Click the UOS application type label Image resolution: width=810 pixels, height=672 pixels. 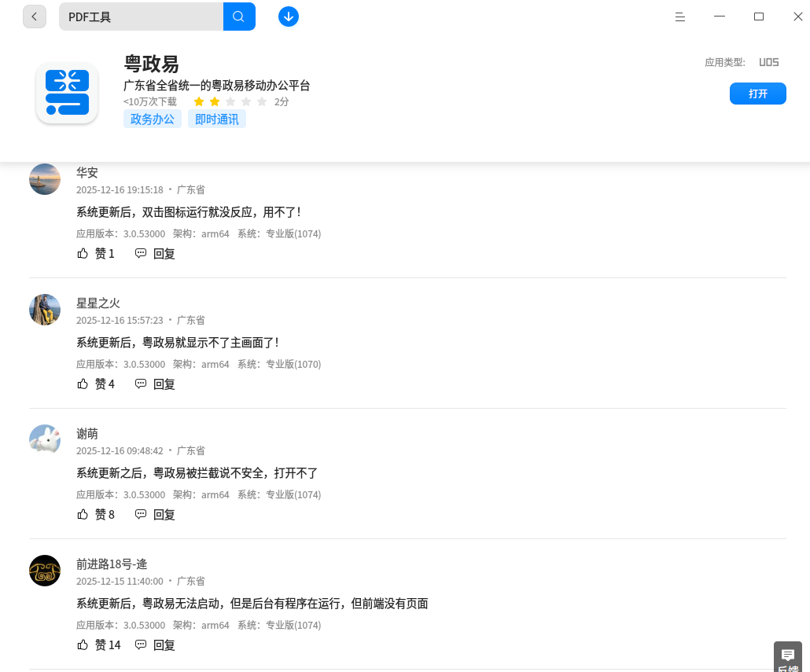coord(768,62)
